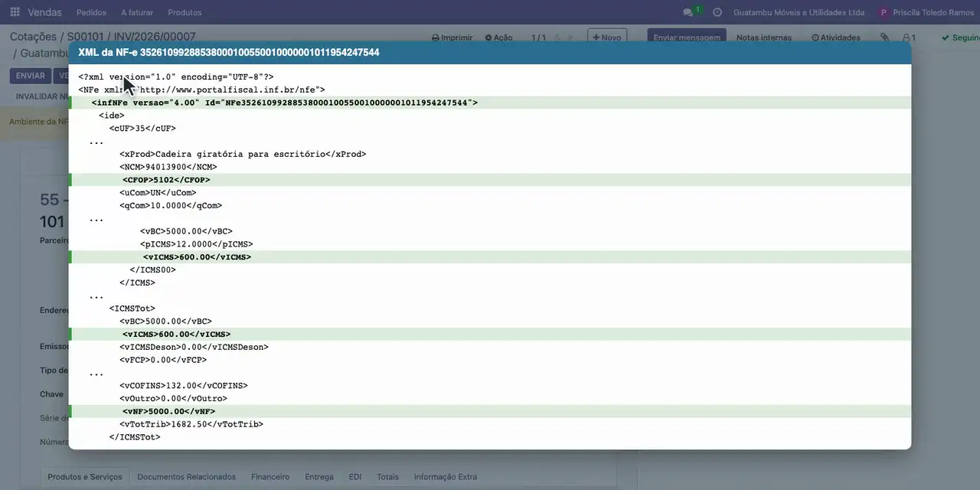Create a record with Novo button
The height and width of the screenshot is (490, 980).
pos(607,38)
